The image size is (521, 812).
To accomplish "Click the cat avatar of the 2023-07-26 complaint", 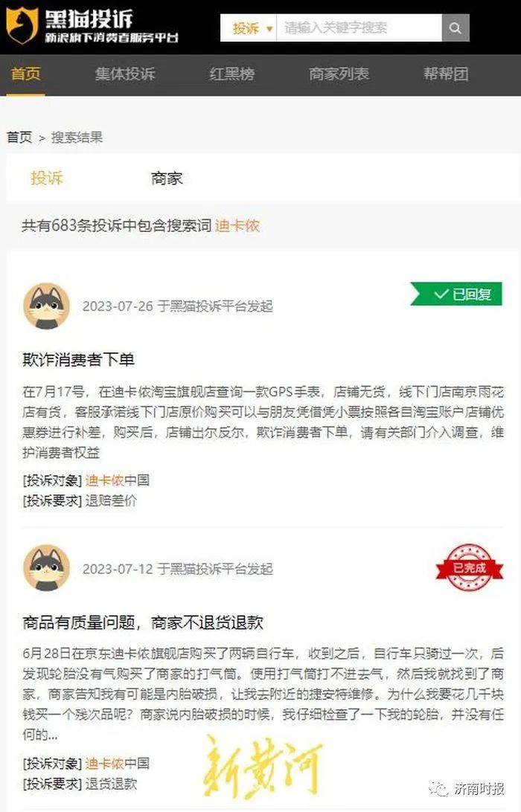I will (47, 306).
